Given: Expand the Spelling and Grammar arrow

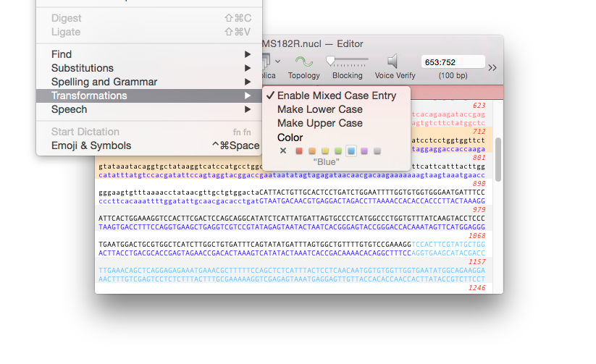Looking at the screenshot, I should [248, 82].
